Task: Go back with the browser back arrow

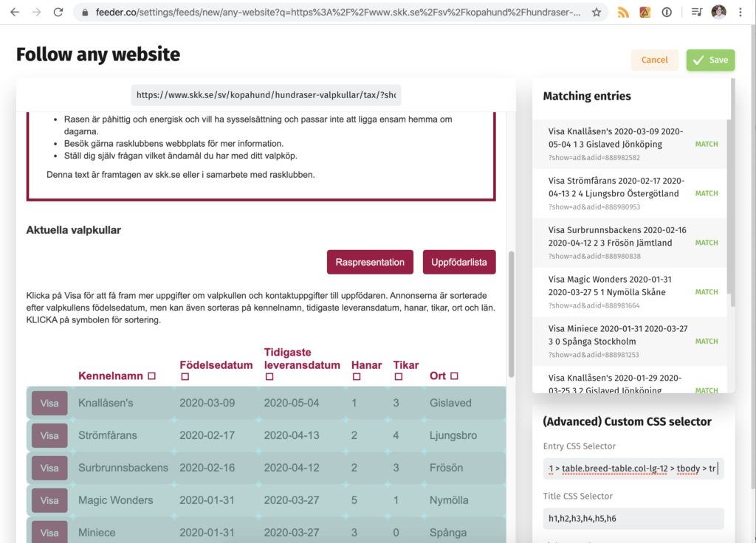Action: pyautogui.click(x=15, y=12)
